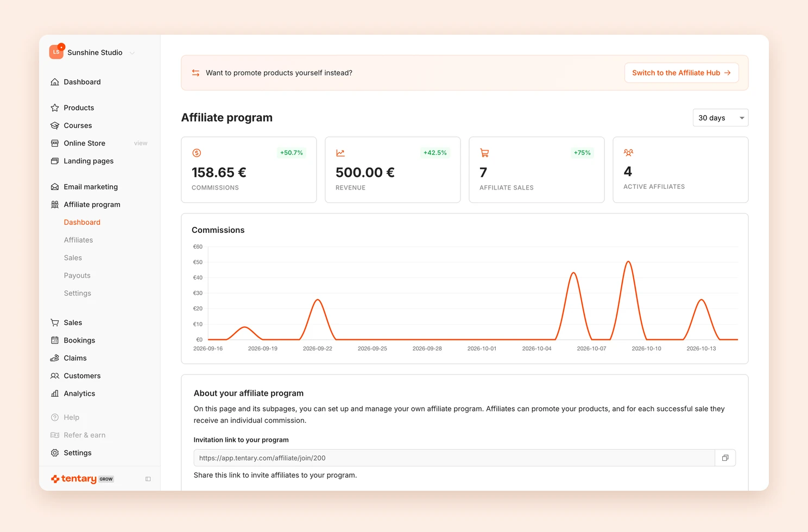Click the +75% affiliate sales badge
Viewport: 808px width, 532px height.
coord(582,153)
